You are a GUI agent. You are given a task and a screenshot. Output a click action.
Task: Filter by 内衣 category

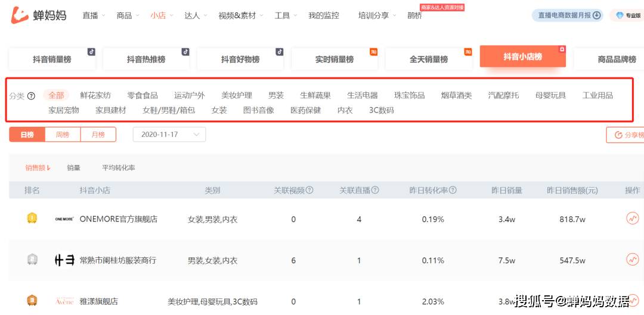[x=345, y=110]
